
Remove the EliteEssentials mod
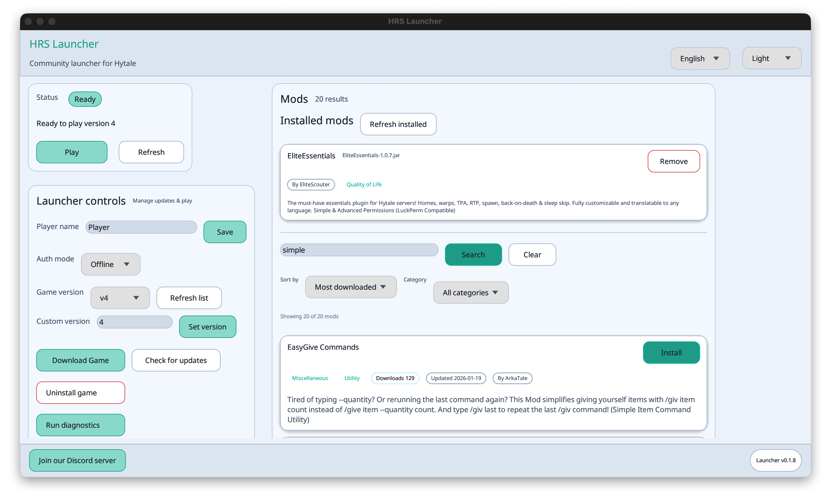[x=673, y=162]
